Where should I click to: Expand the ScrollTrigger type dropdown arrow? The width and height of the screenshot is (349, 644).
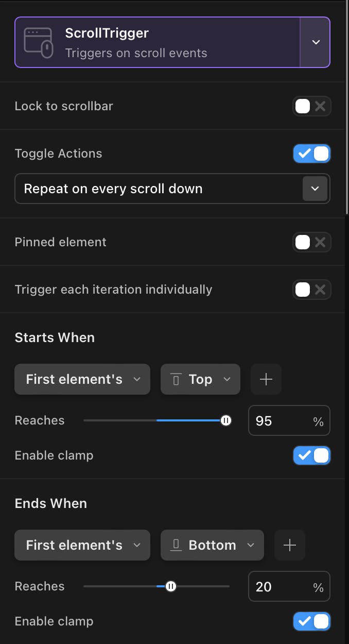[x=316, y=42]
